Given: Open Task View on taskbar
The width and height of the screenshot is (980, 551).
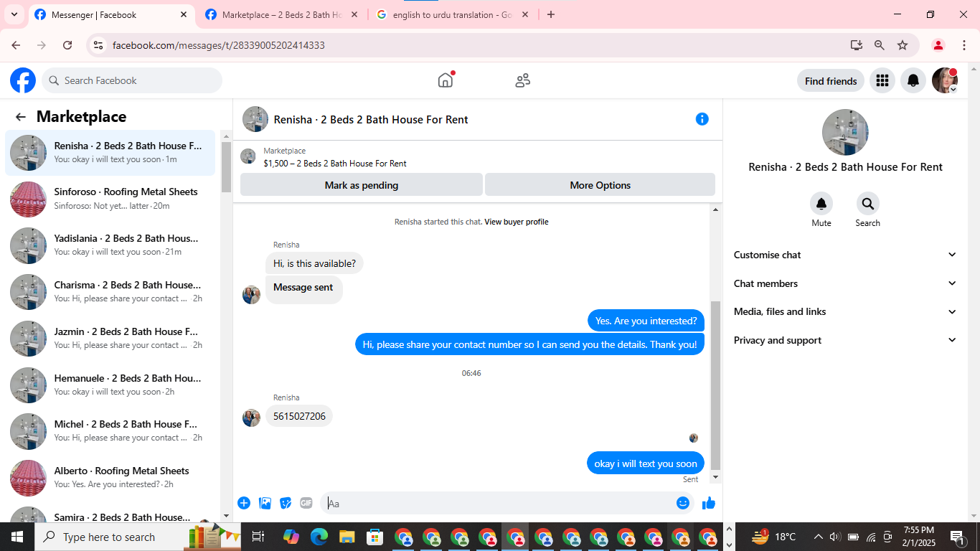Looking at the screenshot, I should (x=258, y=537).
